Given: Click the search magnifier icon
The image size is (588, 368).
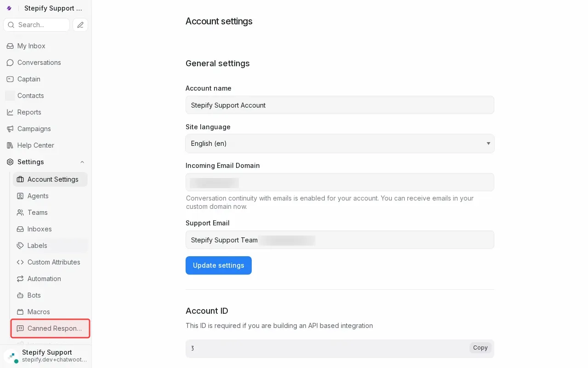Looking at the screenshot, I should coord(11,25).
